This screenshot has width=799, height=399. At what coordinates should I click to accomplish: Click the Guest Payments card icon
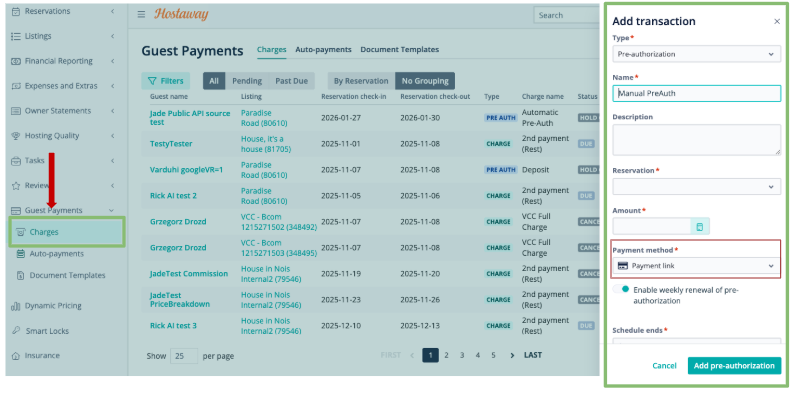16,210
